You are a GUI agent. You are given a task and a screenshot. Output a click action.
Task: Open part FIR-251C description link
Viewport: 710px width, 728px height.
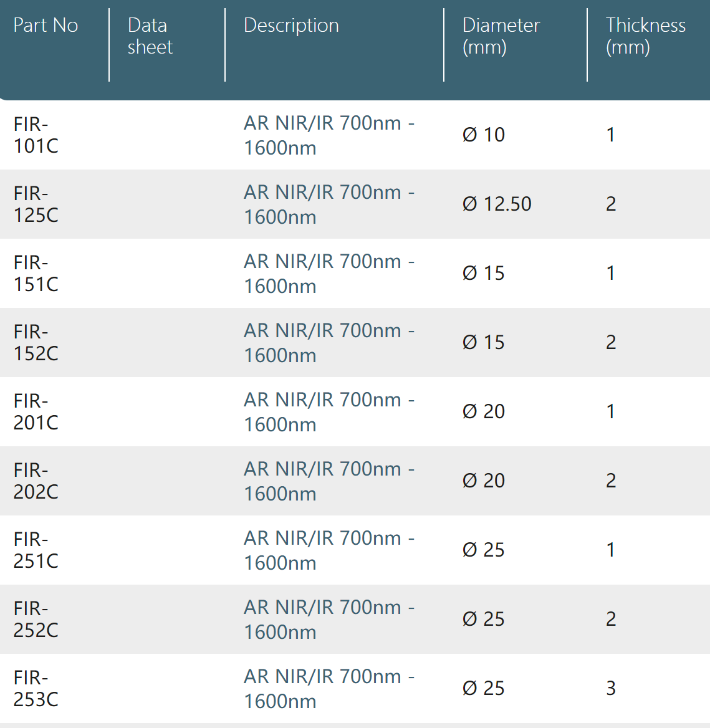coord(329,550)
